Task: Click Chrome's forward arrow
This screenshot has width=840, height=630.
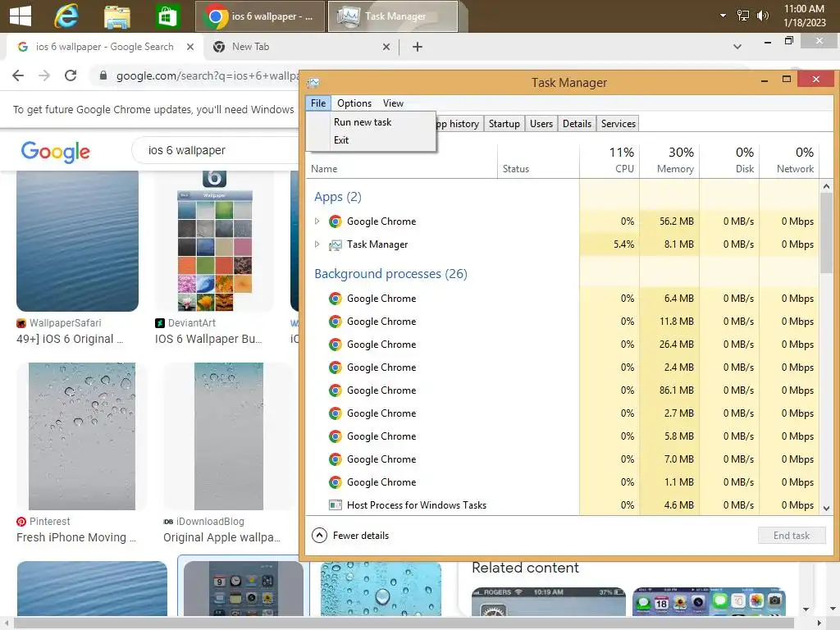Action: tap(44, 75)
